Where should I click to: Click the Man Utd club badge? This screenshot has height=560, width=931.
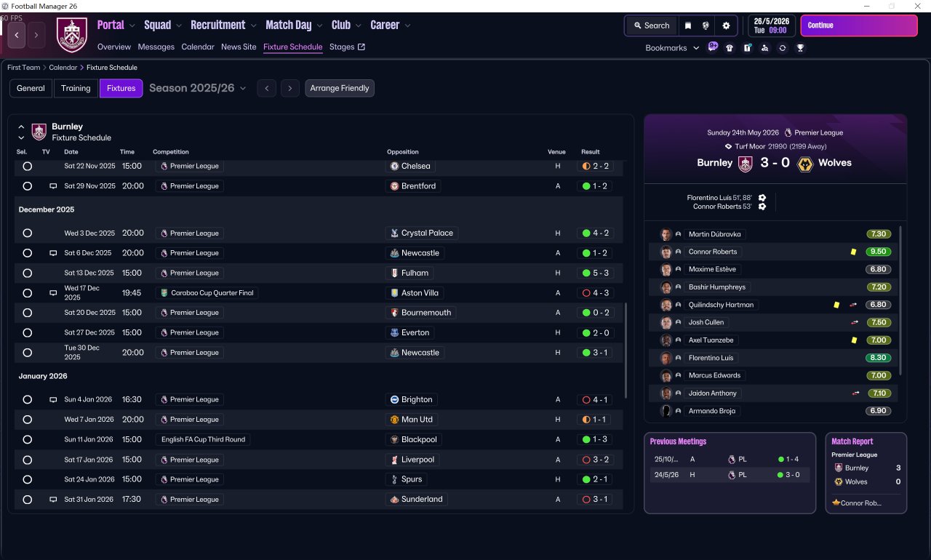point(394,420)
